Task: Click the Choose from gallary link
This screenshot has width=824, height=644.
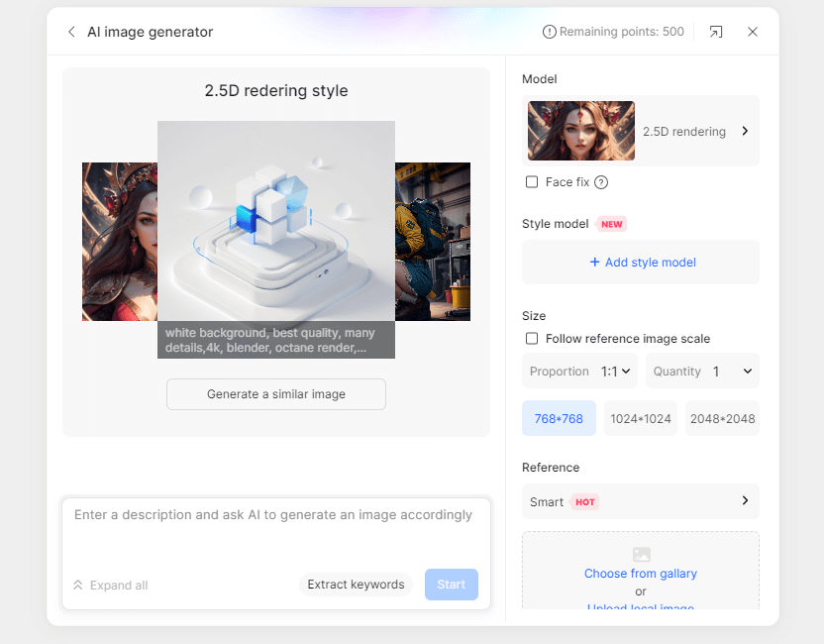Action: [x=641, y=573]
